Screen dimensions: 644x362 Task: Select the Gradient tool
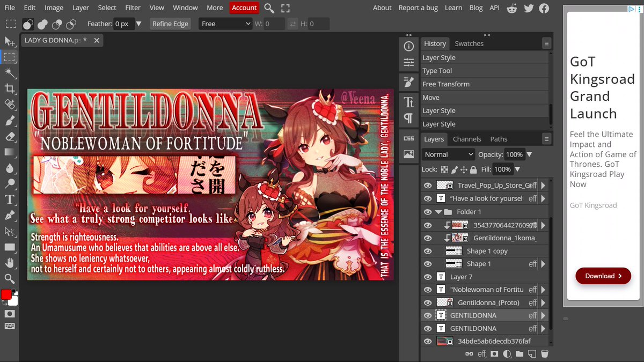[10, 152]
